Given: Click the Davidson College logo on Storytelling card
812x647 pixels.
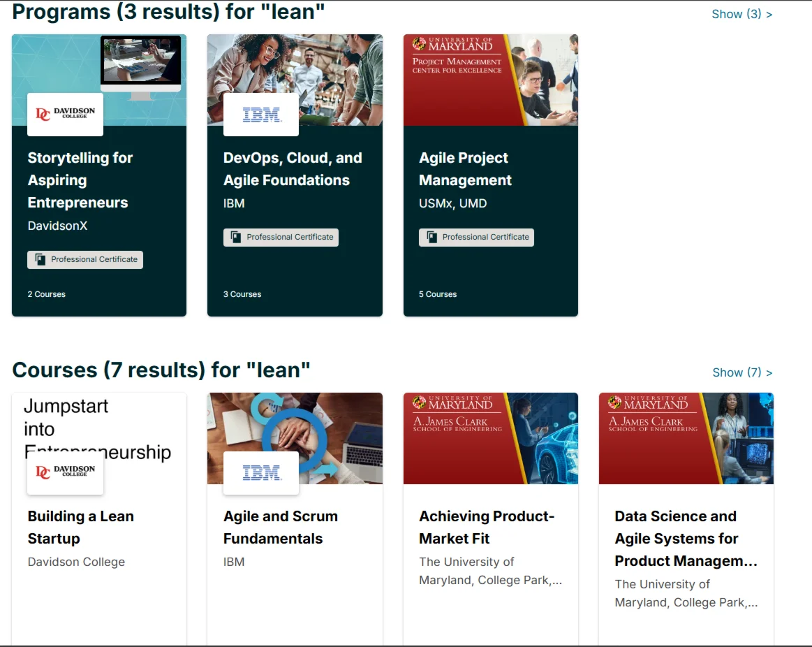Looking at the screenshot, I should (x=65, y=114).
